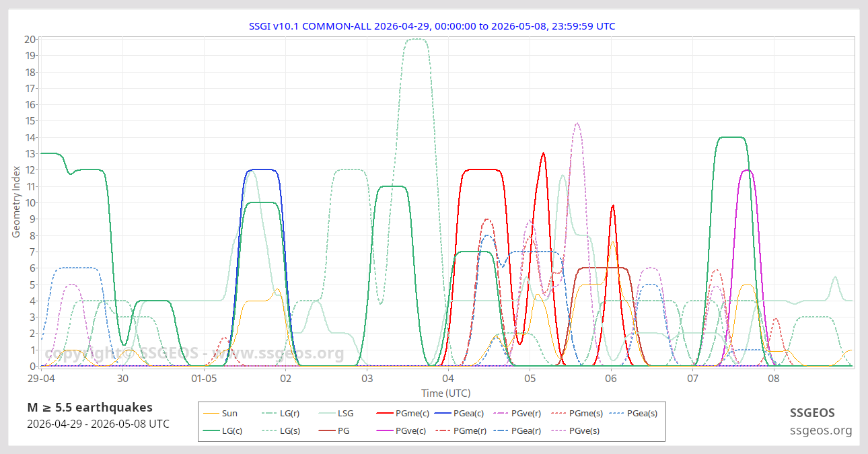Click the 01-05 date tick label
868x454 pixels.
click(x=204, y=379)
